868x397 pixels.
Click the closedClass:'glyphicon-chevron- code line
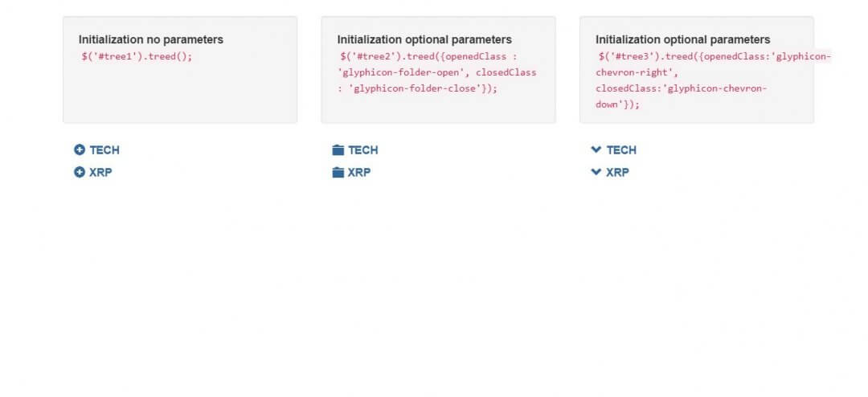tap(682, 88)
